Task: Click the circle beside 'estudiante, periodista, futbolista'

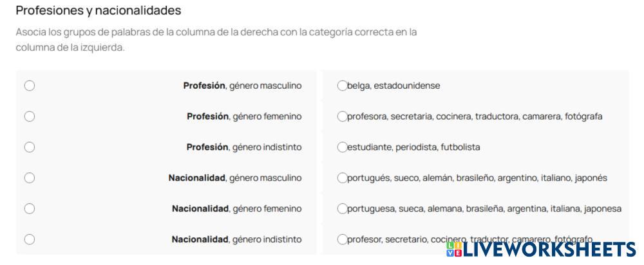Action: [x=342, y=147]
